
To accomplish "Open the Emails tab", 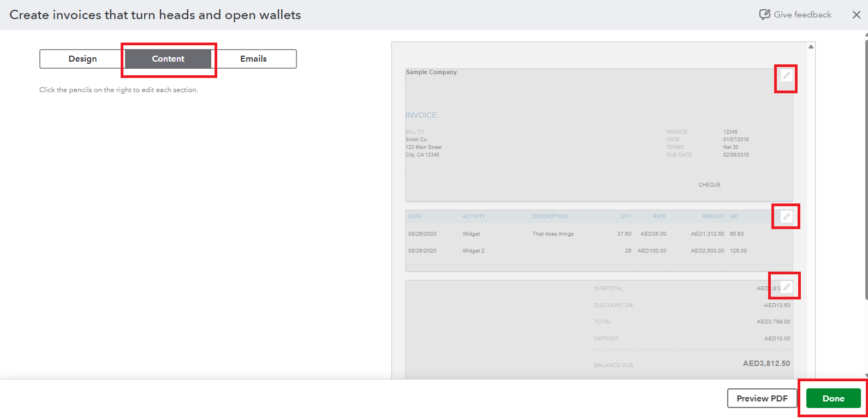I will [253, 59].
